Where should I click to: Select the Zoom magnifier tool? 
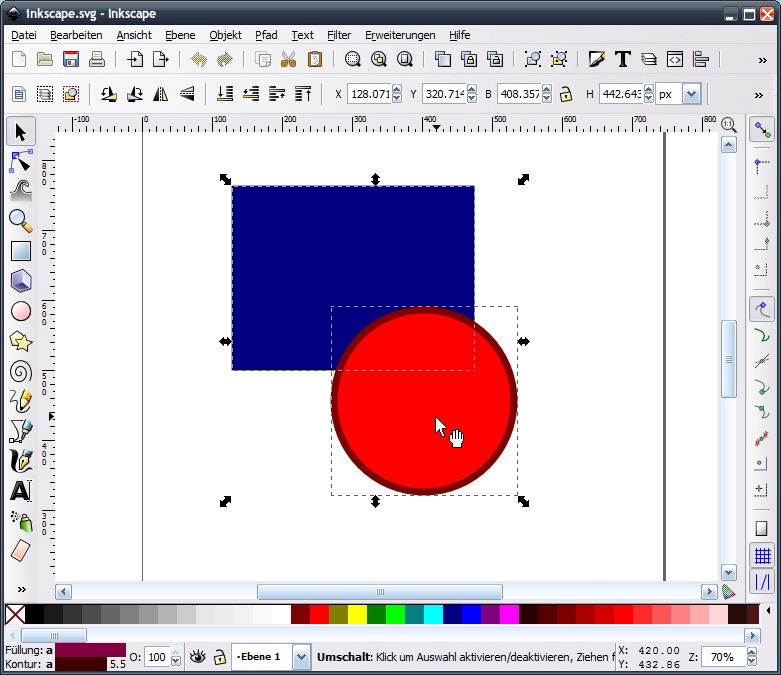pos(20,221)
